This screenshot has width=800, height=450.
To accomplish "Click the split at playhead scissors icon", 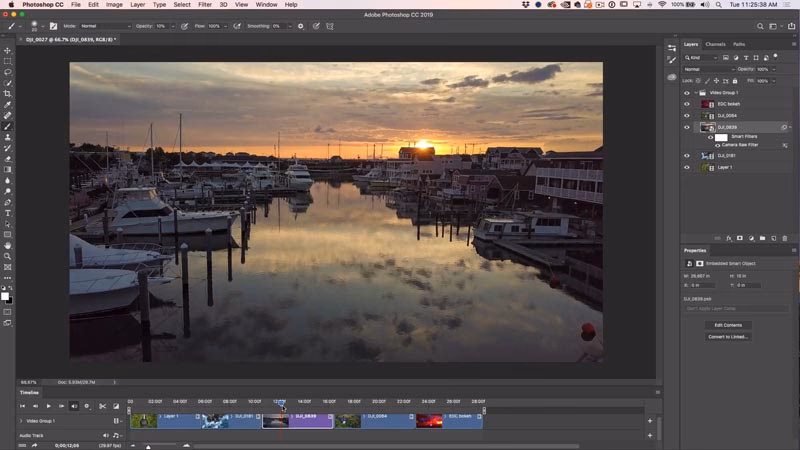I will click(x=103, y=406).
